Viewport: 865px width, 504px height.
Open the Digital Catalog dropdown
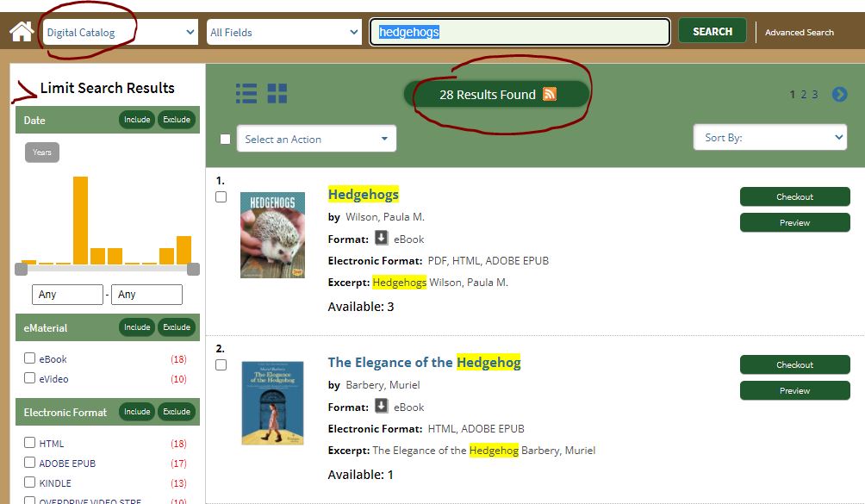(x=121, y=32)
